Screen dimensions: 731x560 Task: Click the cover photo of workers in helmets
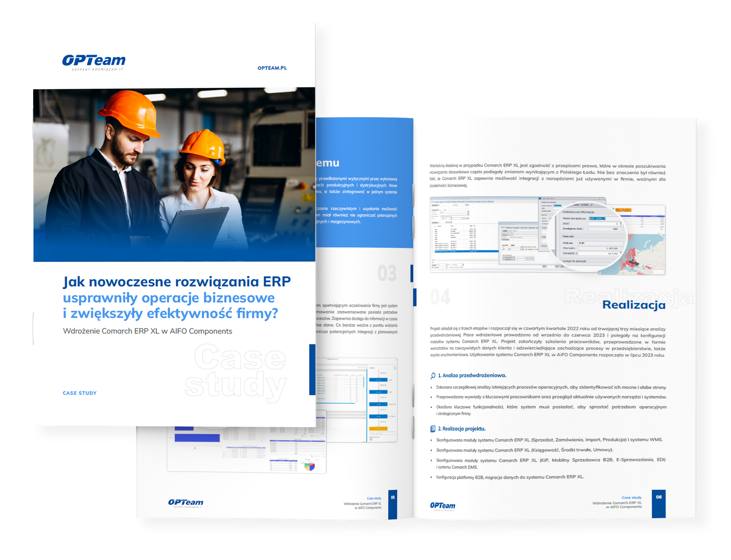coord(174,175)
